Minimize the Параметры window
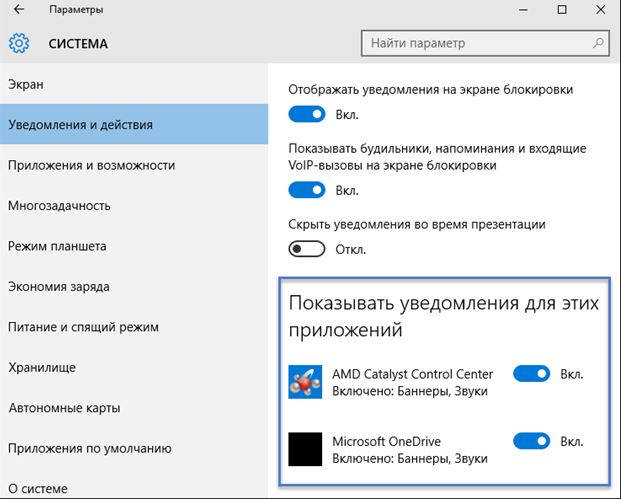The image size is (621, 502). (524, 10)
